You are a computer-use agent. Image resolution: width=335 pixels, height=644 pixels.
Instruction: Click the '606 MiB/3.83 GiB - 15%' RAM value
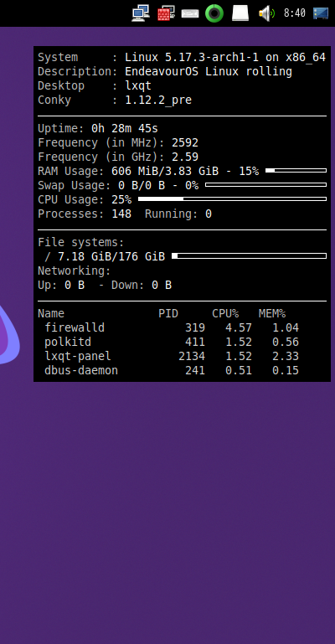pos(185,172)
